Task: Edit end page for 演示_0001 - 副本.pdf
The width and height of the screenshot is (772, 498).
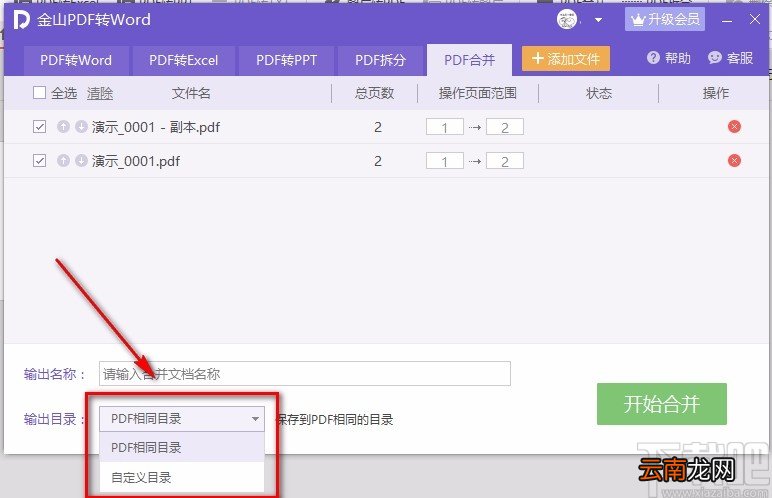Action: [505, 127]
